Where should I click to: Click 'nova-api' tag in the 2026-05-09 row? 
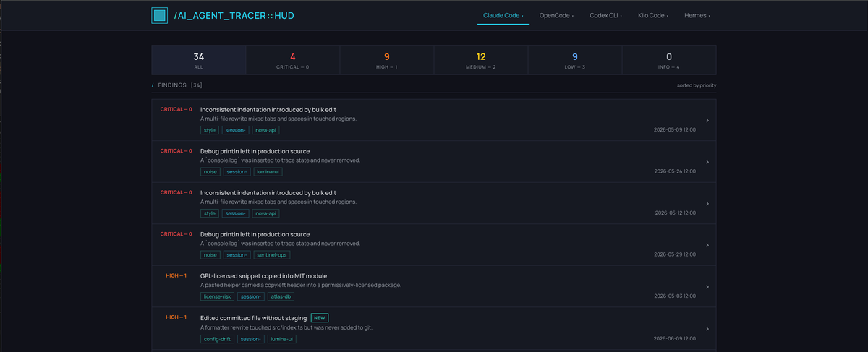pyautogui.click(x=266, y=130)
